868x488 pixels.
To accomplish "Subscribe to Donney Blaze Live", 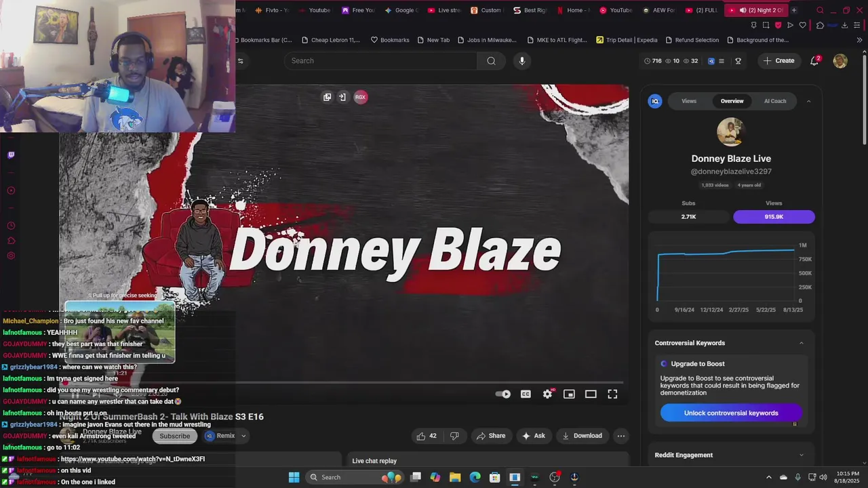I will 175,436.
